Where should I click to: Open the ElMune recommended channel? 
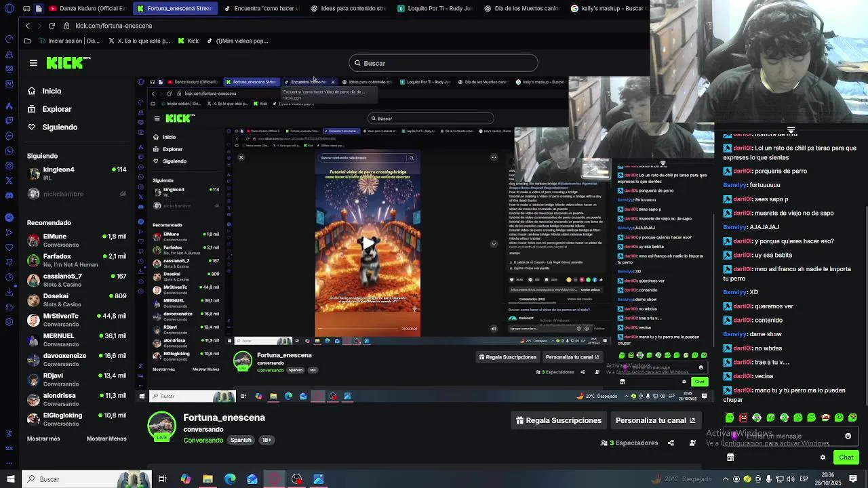tap(77, 241)
